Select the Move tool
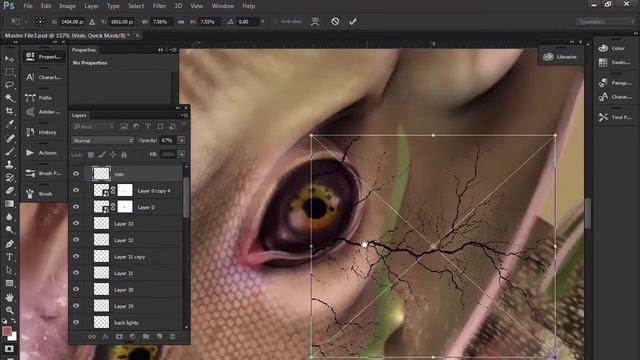The width and height of the screenshot is (640, 360). [9, 59]
